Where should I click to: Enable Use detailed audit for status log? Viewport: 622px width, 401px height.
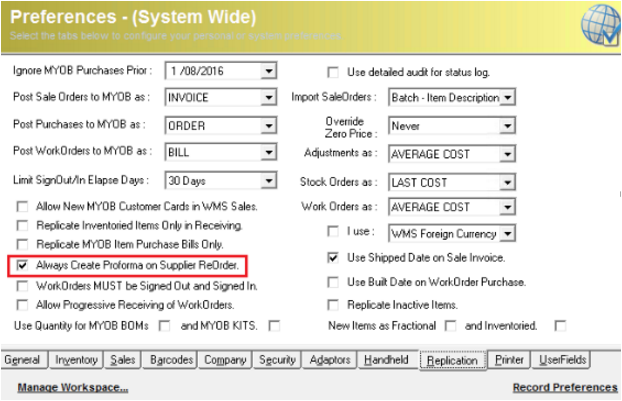click(x=333, y=72)
